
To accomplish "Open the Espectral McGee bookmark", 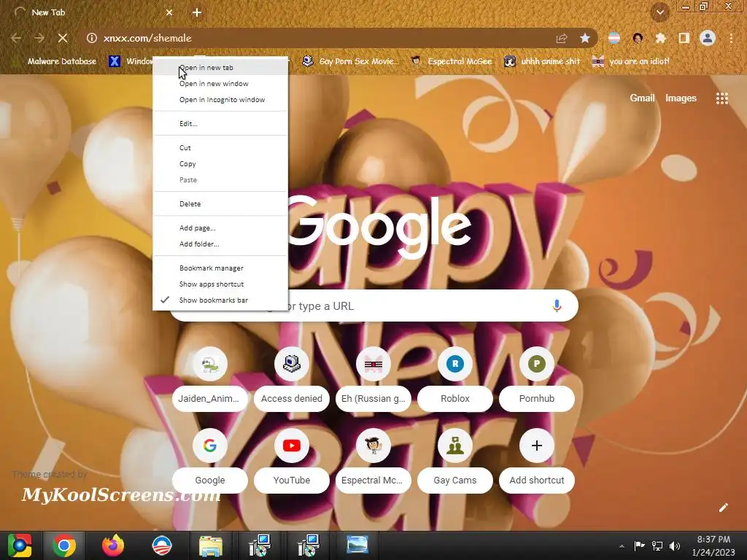I will (451, 61).
